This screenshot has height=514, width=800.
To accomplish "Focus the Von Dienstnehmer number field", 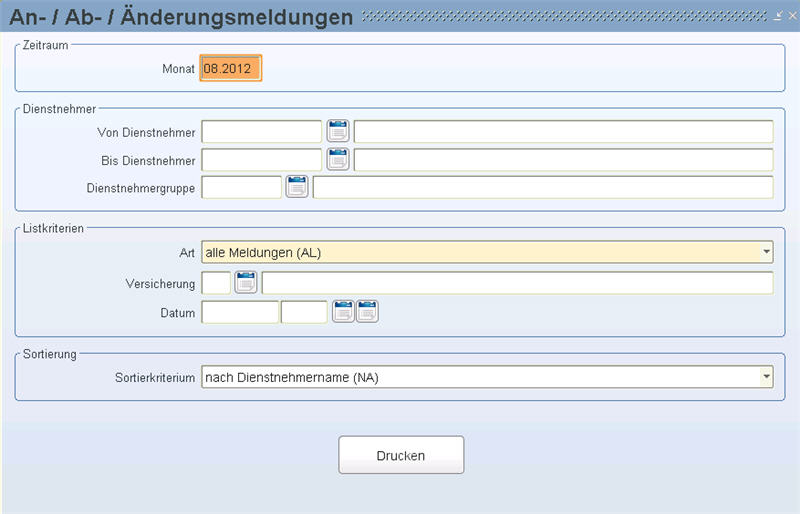I will (x=262, y=132).
